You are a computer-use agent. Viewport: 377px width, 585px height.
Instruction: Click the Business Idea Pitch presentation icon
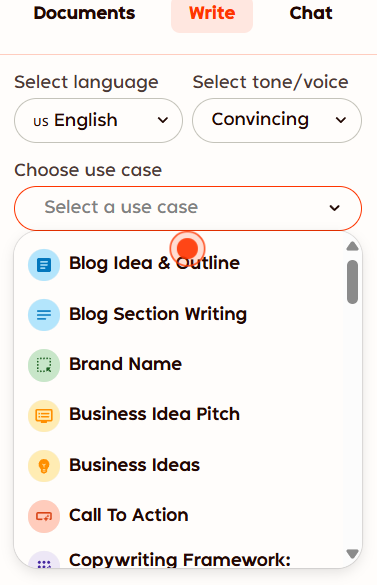tap(44, 416)
